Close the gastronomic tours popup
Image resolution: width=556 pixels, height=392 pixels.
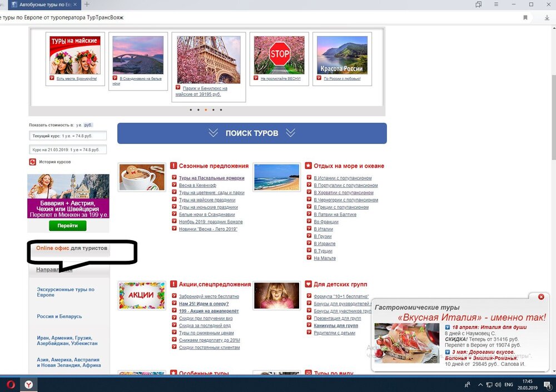(x=541, y=297)
